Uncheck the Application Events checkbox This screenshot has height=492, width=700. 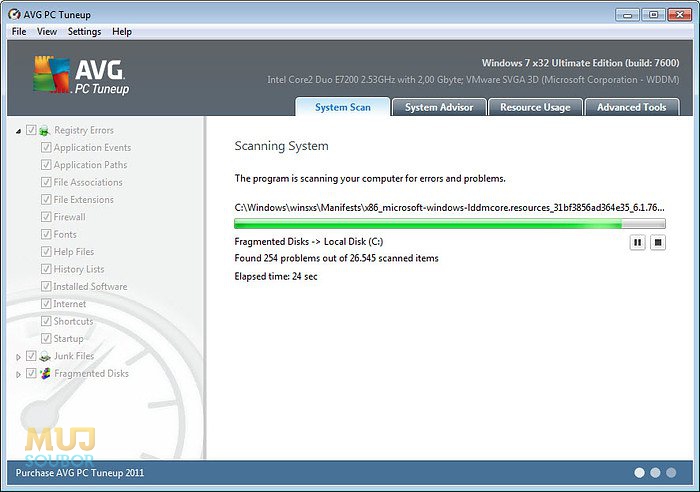[x=46, y=147]
